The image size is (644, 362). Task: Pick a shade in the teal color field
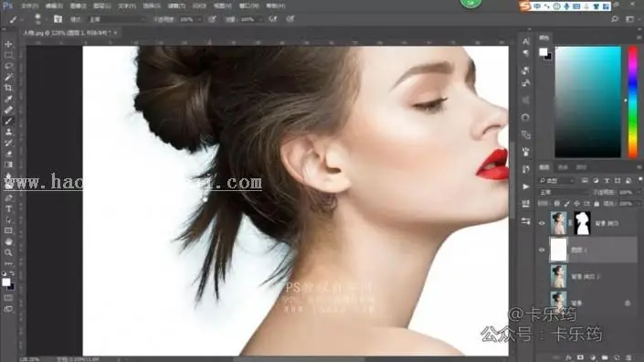(x=587, y=101)
